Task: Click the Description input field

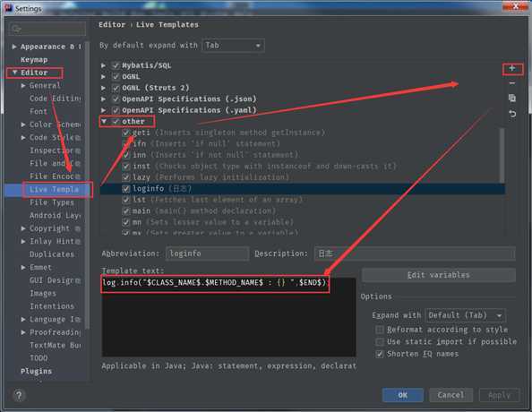Action: click(415, 253)
